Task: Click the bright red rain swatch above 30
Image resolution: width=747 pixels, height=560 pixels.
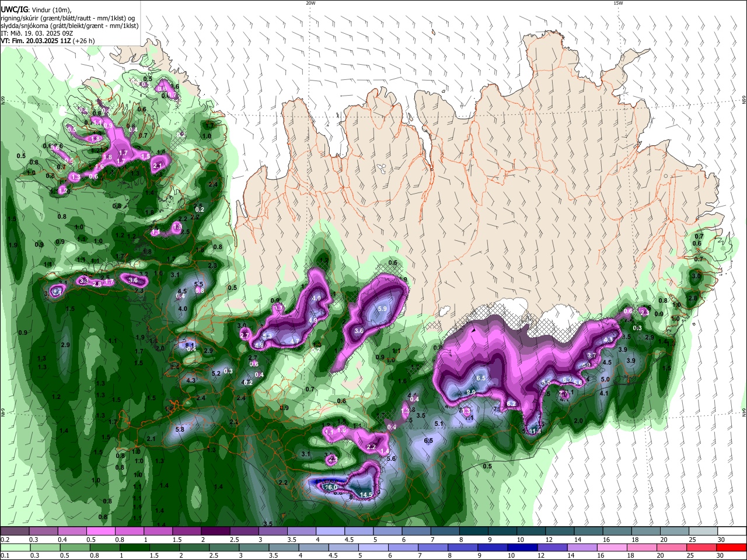Action: point(732,548)
